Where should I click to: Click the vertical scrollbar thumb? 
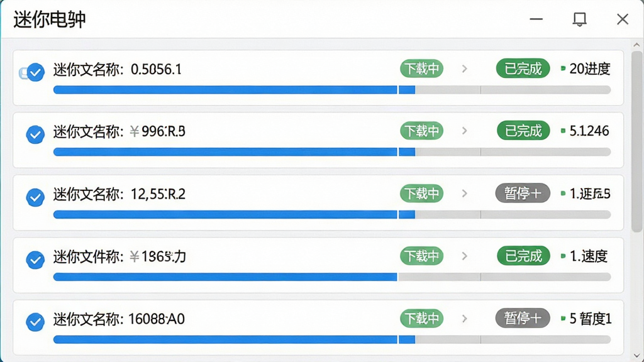pyautogui.click(x=637, y=141)
